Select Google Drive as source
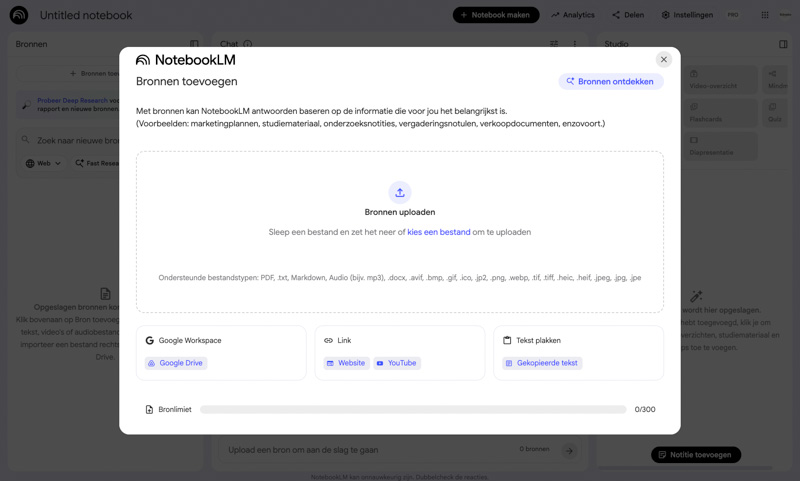Image resolution: width=800 pixels, height=481 pixels. pyautogui.click(x=176, y=363)
